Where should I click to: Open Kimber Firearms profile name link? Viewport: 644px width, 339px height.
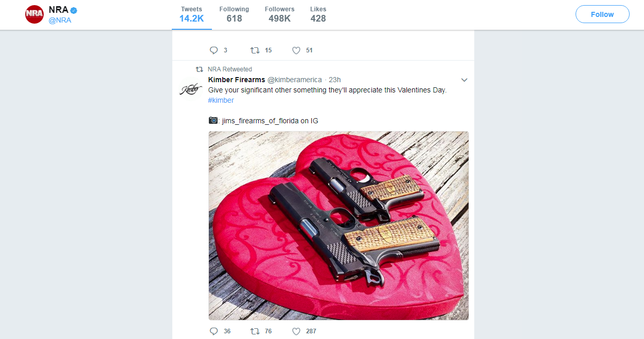[237, 80]
